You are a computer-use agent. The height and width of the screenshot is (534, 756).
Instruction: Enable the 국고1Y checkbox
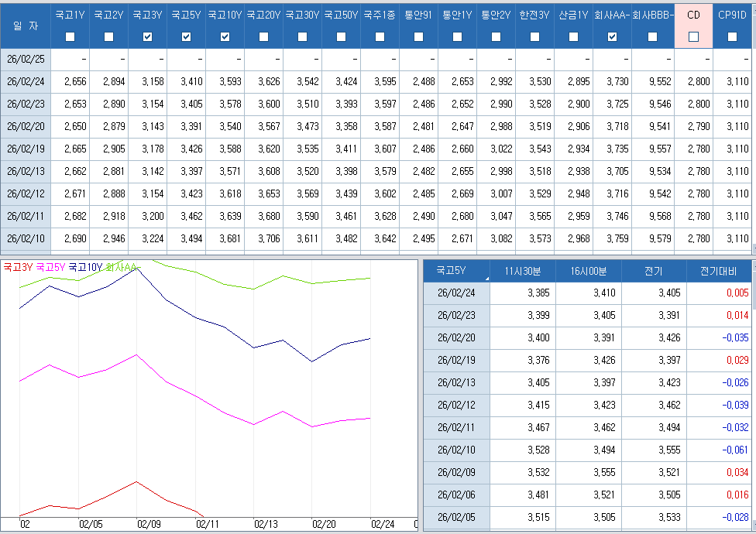70,36
